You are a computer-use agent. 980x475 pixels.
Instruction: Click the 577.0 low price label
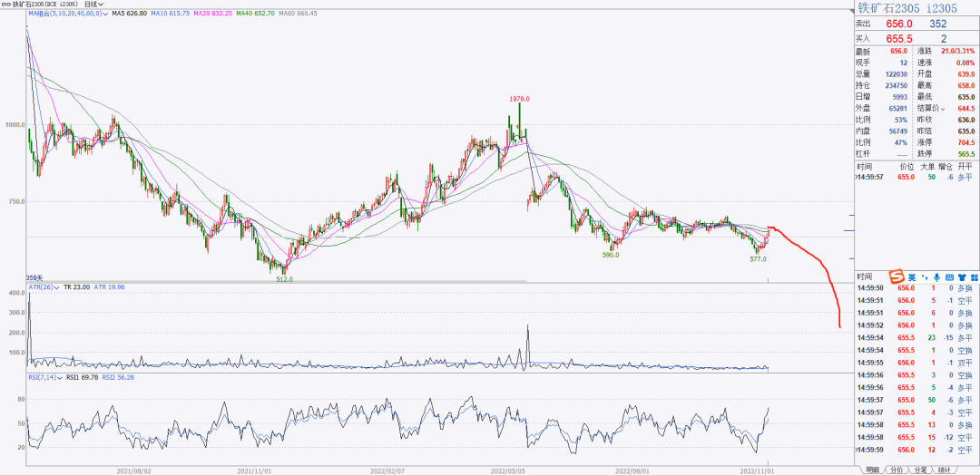tap(758, 258)
